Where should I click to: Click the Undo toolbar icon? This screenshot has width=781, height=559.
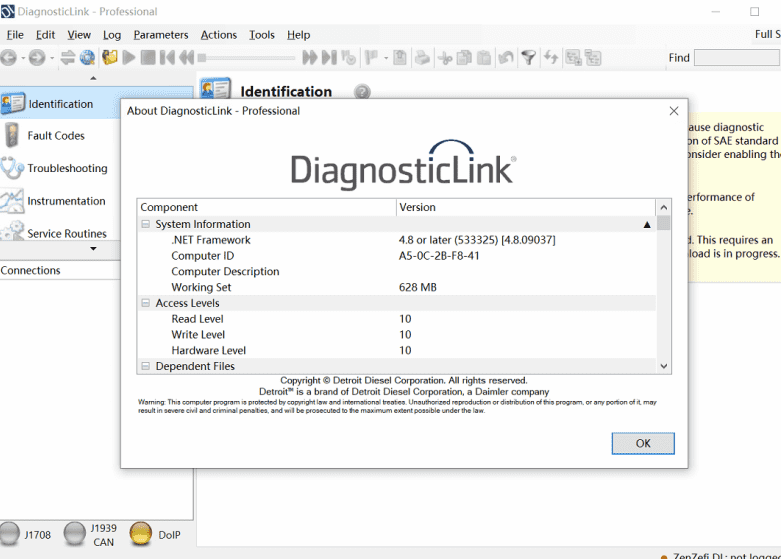click(506, 58)
